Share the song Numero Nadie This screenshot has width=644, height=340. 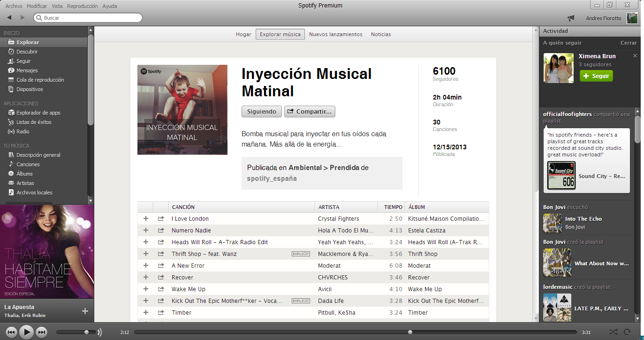point(161,231)
